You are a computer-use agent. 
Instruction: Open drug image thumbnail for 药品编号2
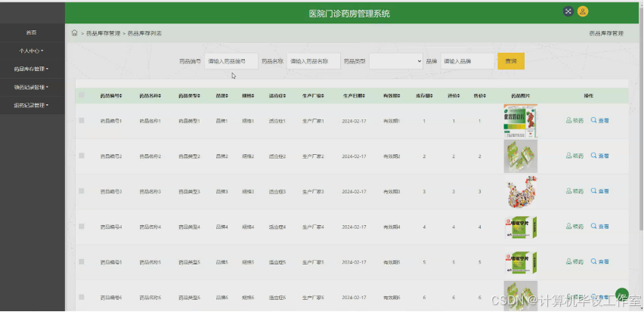520,156
